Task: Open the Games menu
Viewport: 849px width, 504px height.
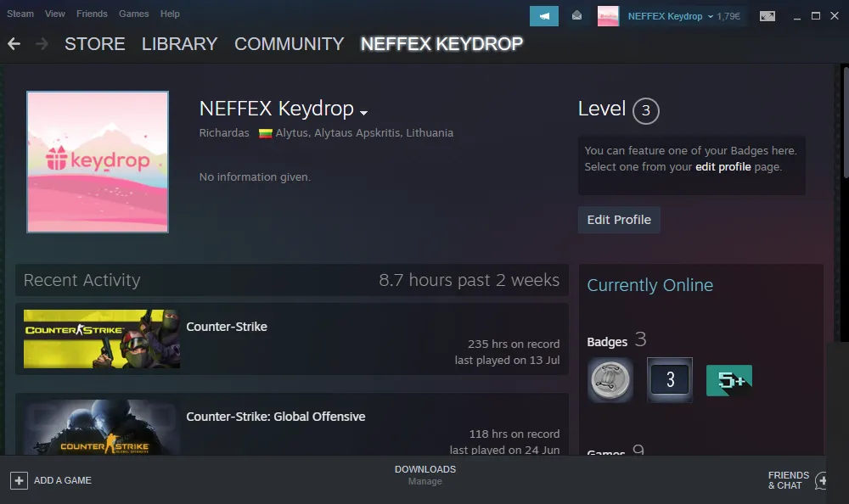Action: (x=134, y=14)
